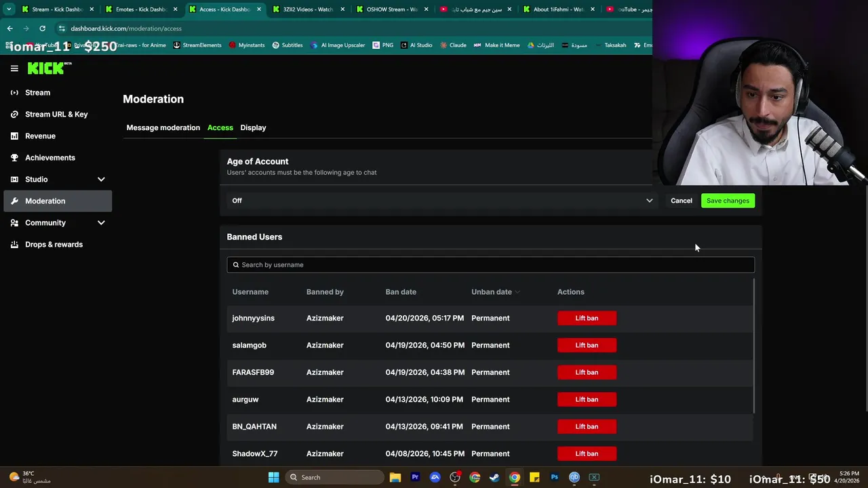Switch to Stream - Kick Dashboard browser tab
Viewport: 868px width, 488px height.
[x=58, y=9]
